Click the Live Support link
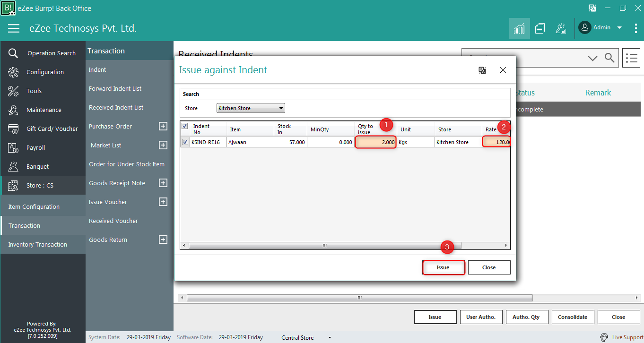The image size is (644, 343). pos(627,337)
